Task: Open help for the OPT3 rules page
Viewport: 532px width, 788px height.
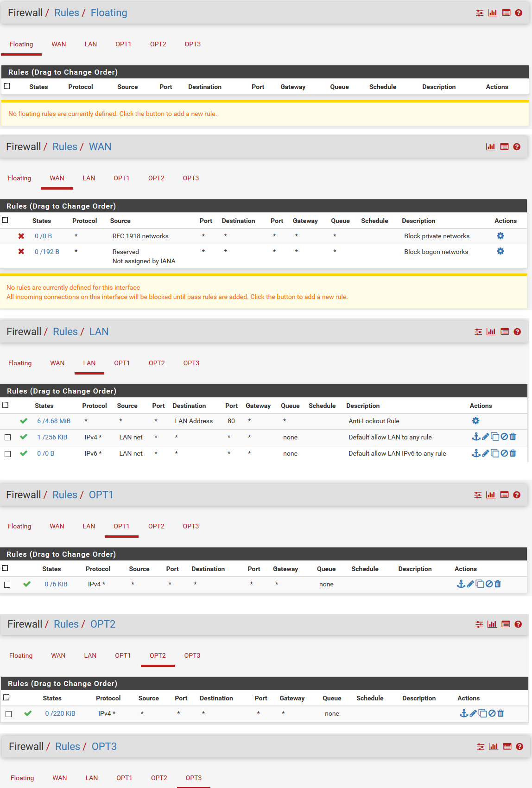Action: pos(519,747)
